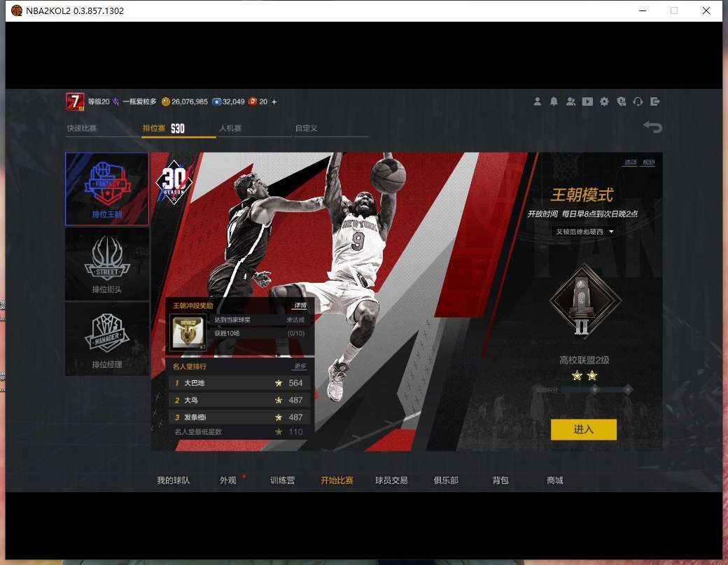Click the blue star points icon
The width and height of the screenshot is (728, 565).
216,102
